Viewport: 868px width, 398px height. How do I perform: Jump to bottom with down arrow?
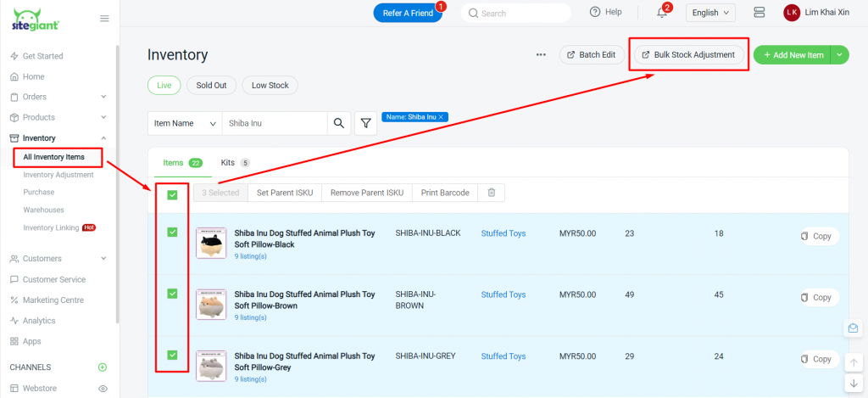(x=853, y=383)
